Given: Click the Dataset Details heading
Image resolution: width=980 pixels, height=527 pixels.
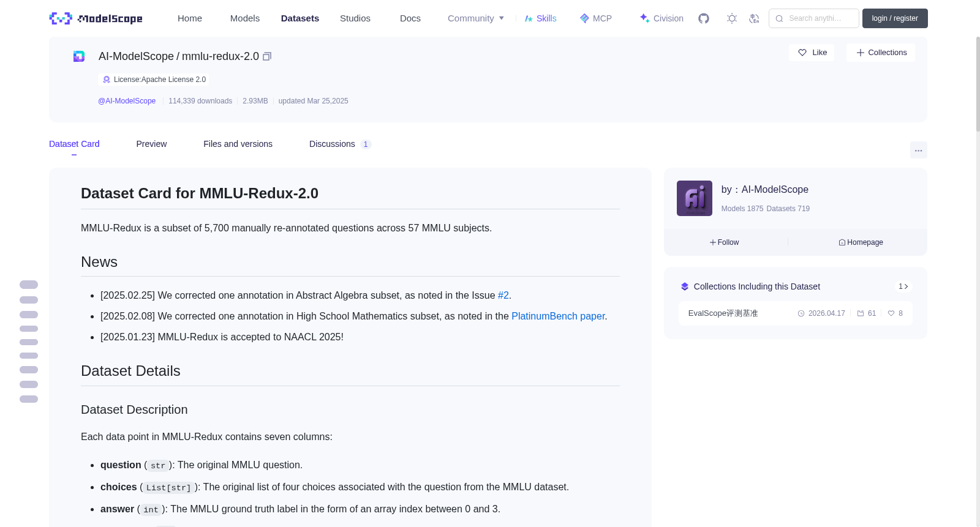Looking at the screenshot, I should [x=130, y=371].
